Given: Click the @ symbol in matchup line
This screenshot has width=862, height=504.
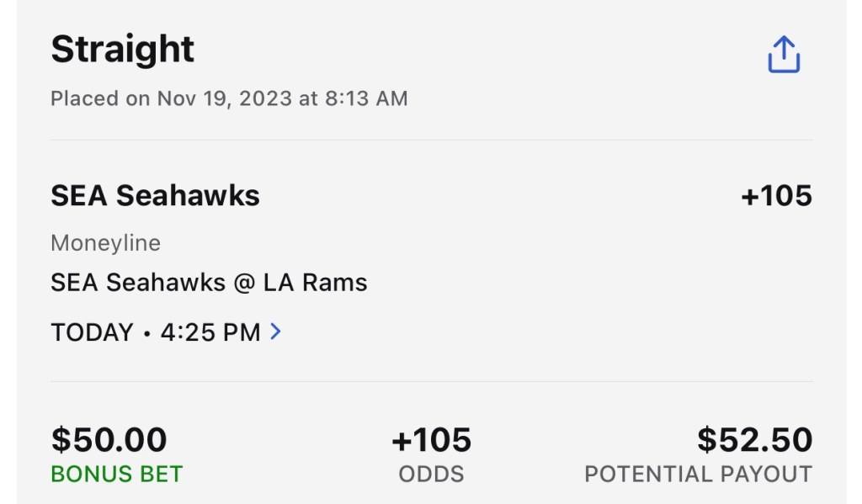Looking at the screenshot, I should [243, 283].
